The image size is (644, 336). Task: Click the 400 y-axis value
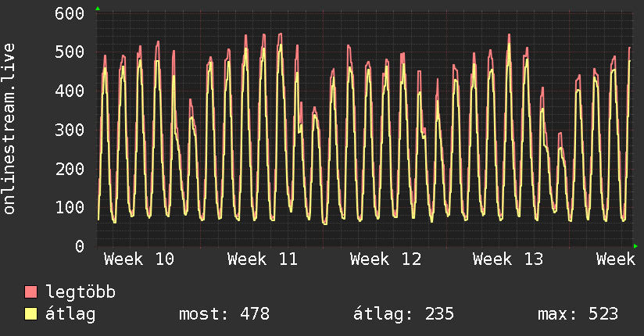click(70, 91)
